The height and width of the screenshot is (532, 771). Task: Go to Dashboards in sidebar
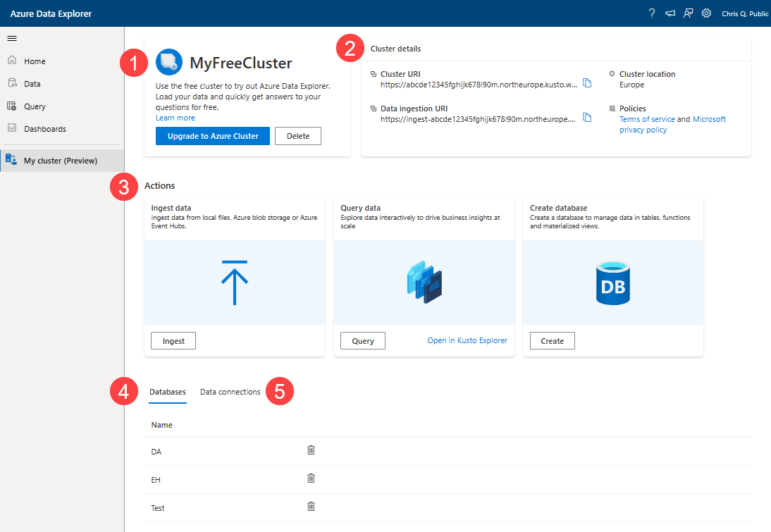pos(44,129)
